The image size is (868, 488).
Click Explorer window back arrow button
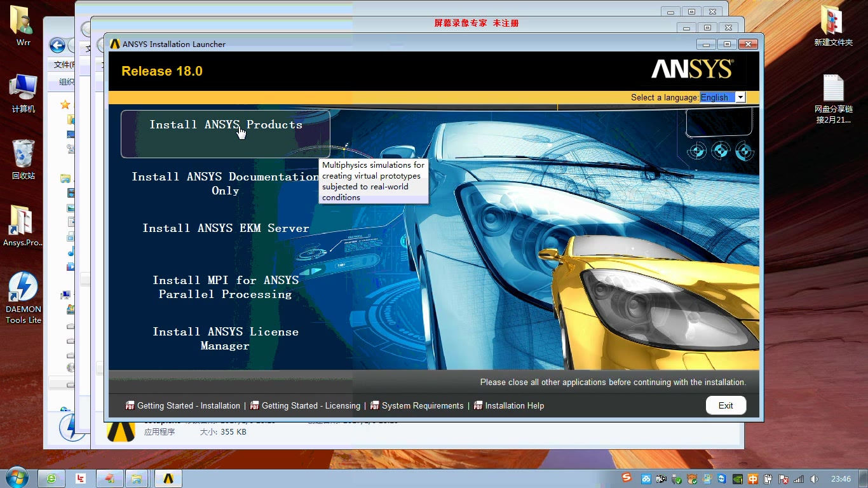57,45
